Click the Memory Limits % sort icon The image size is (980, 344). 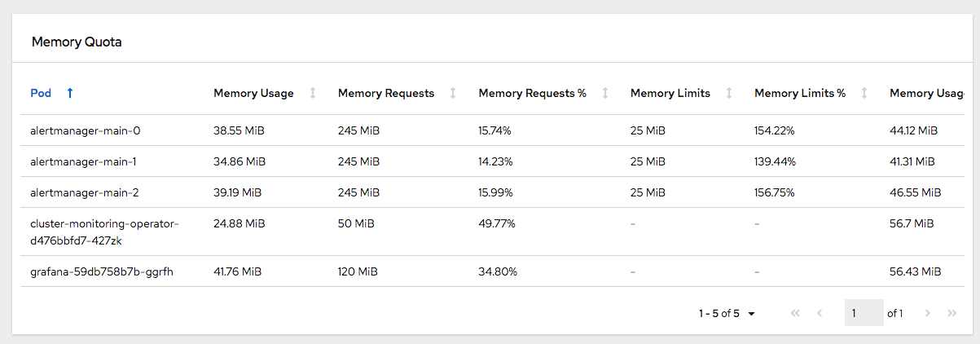tap(864, 93)
